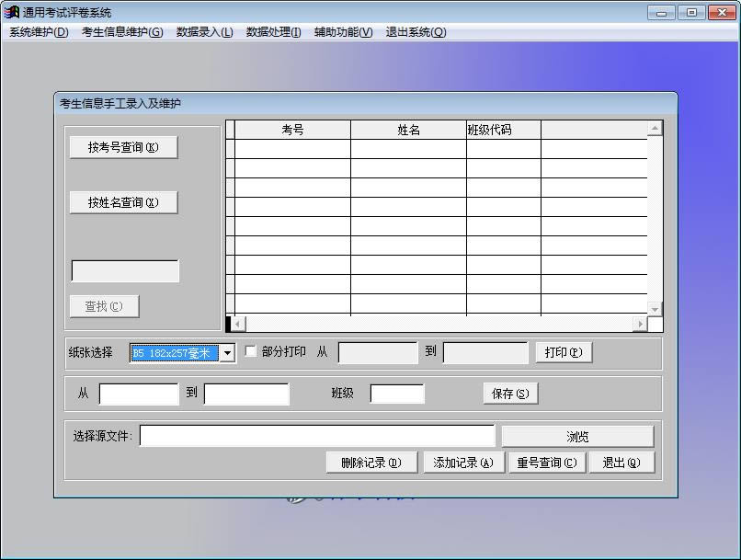The image size is (741, 560).
Task: Open the 考生信息维护(G) menu
Action: click(122, 32)
